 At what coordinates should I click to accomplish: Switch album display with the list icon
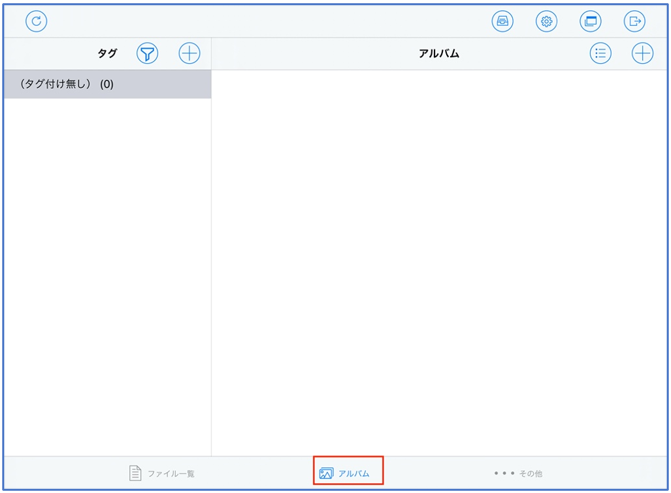coord(600,54)
